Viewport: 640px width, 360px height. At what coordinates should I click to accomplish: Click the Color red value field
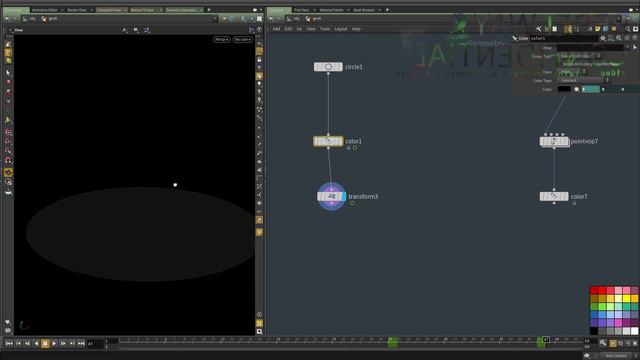591,89
